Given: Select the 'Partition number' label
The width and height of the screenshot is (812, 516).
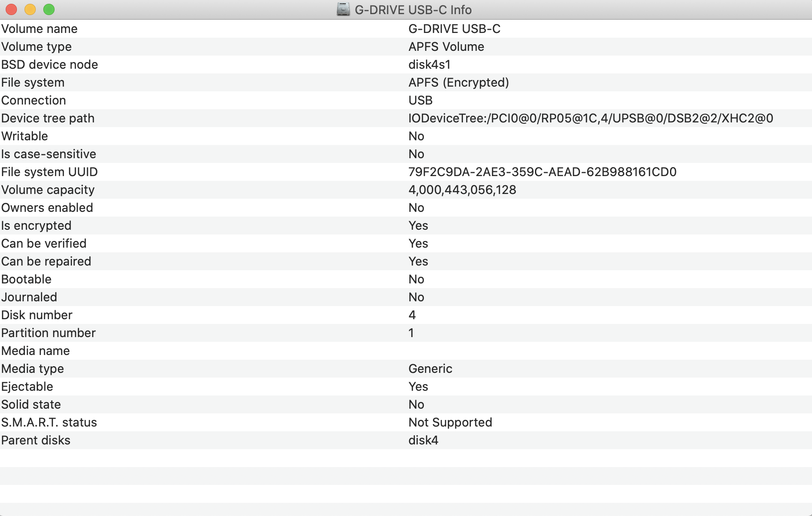Looking at the screenshot, I should tap(48, 333).
